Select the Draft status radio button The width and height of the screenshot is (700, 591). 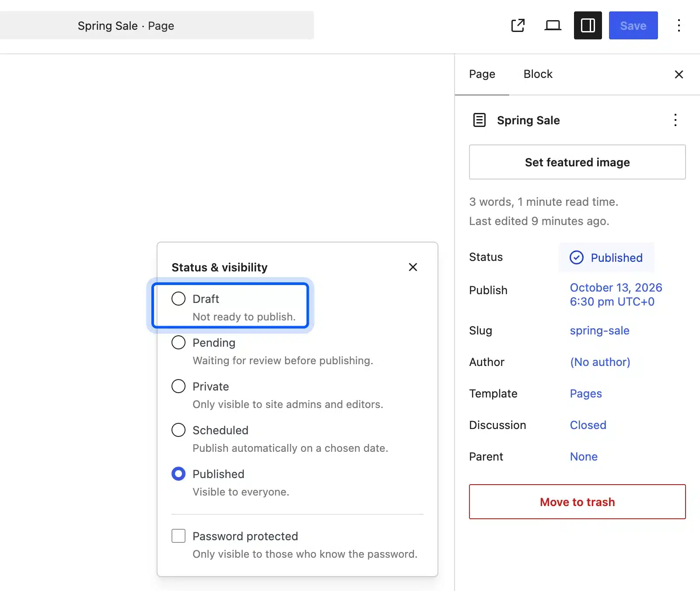(x=178, y=299)
